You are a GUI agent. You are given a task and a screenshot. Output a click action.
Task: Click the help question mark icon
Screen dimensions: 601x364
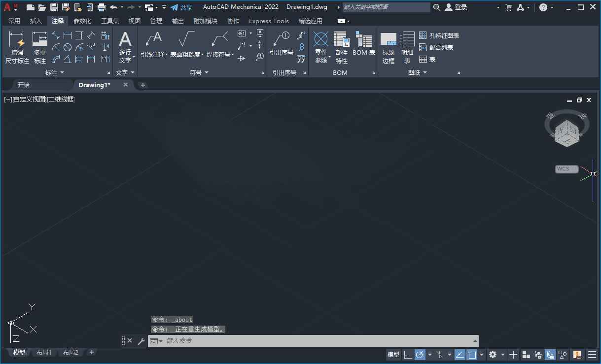pyautogui.click(x=543, y=7)
